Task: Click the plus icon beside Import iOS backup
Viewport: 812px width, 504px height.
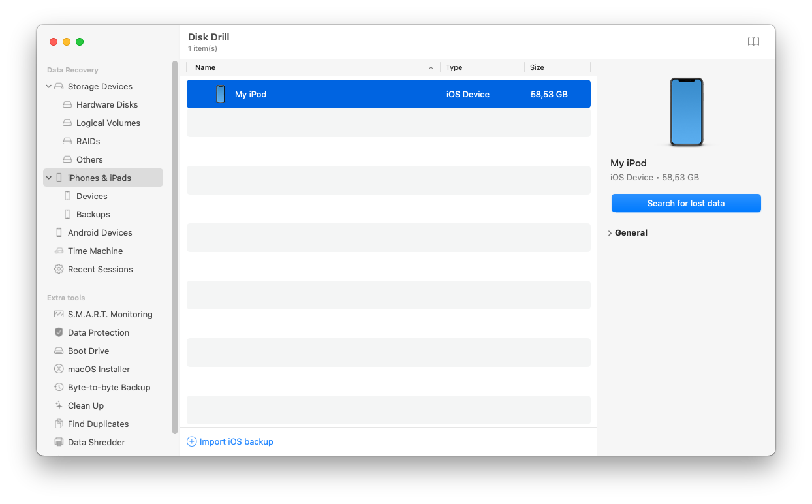Action: pos(191,441)
